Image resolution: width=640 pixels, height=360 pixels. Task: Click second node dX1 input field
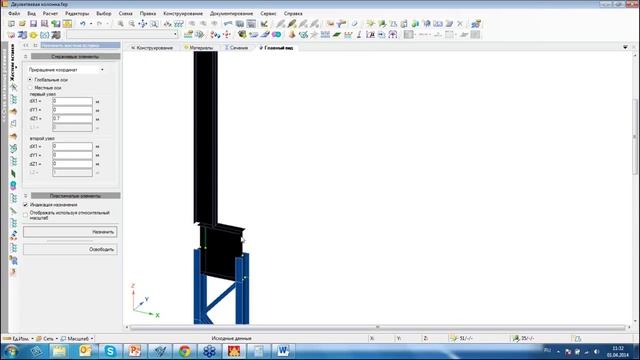tap(72, 146)
